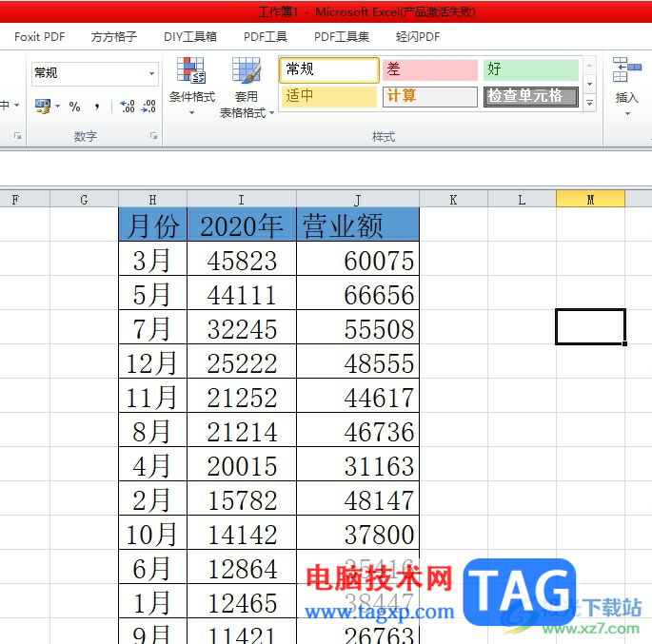Viewport: 652px width, 644px height.
Task: Select cell with value 20015
Action: click(x=242, y=464)
